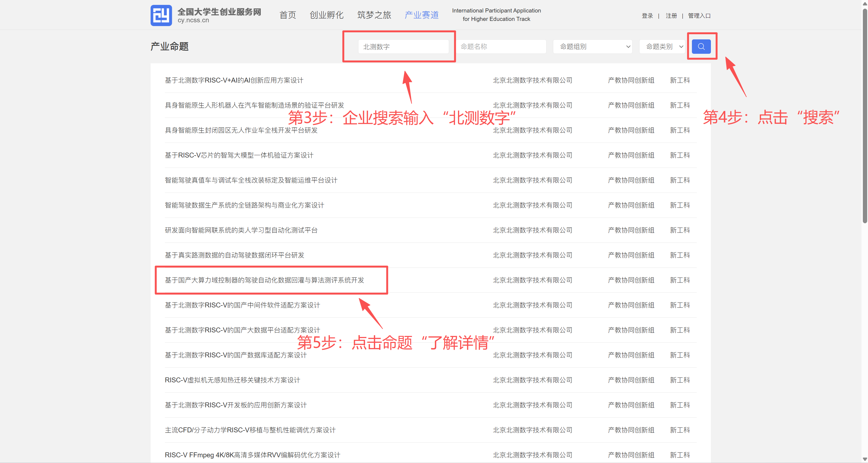The width and height of the screenshot is (868, 463).
Task: Click the blue search magnifier button
Action: click(x=701, y=46)
